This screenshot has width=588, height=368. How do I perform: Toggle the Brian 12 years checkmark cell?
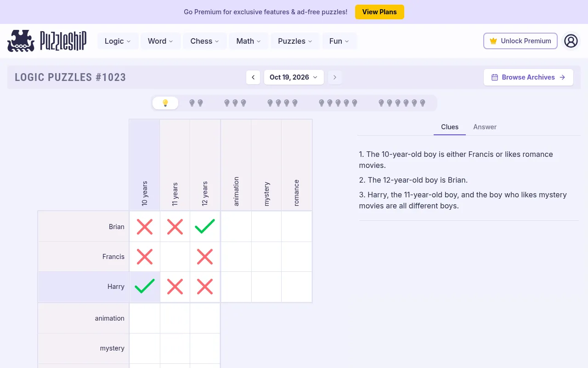[x=205, y=226]
